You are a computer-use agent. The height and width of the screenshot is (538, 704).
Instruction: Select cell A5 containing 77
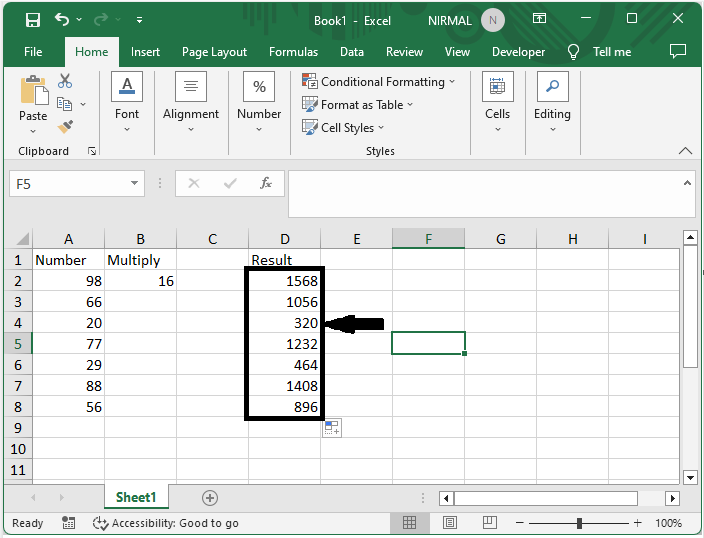(x=68, y=344)
